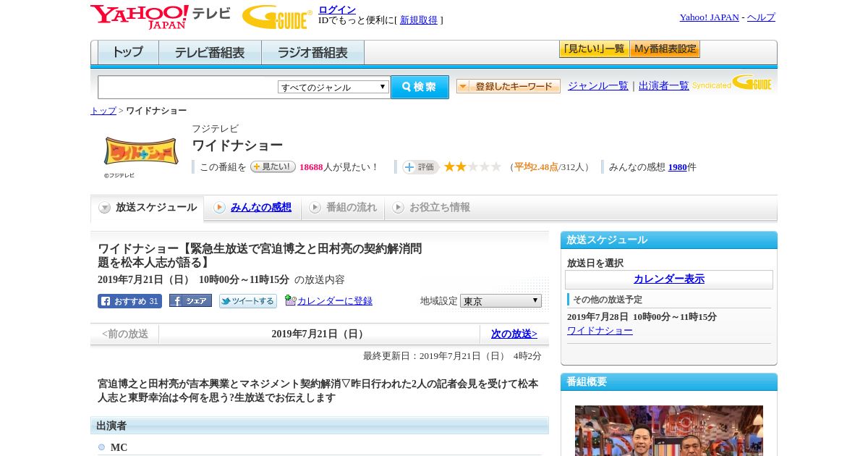Viewport: 868px width, 456px height.
Task: Click the 新規取得 link
Action: coord(419,20)
